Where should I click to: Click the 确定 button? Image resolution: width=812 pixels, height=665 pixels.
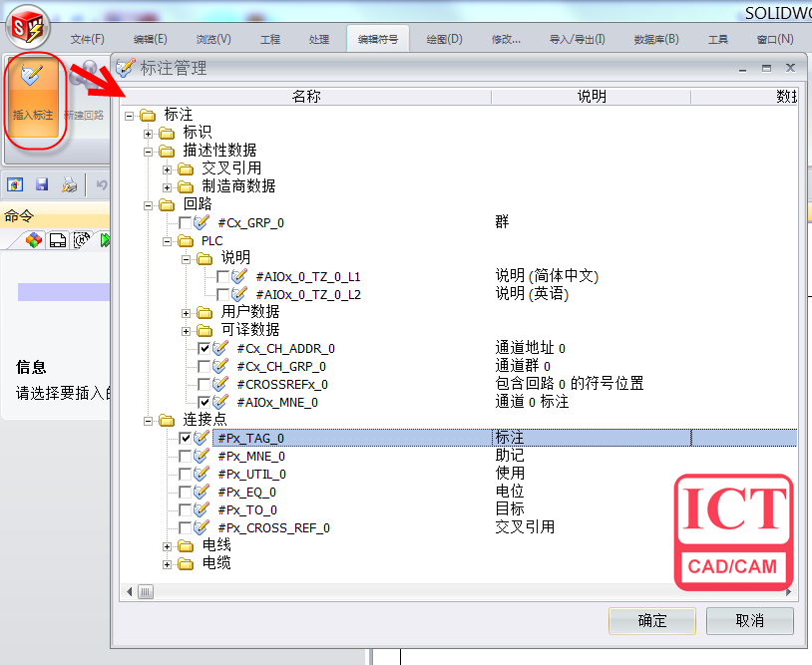(651, 620)
